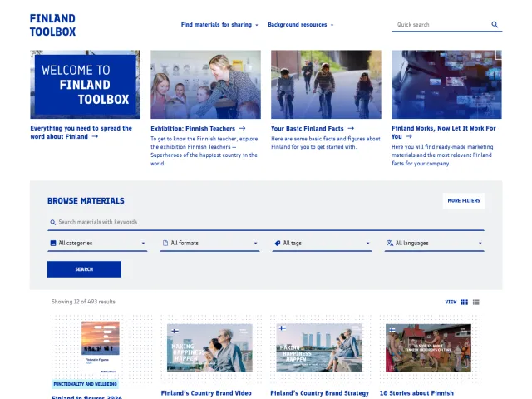
Task: Click the All categories image icon
Action: pyautogui.click(x=53, y=243)
